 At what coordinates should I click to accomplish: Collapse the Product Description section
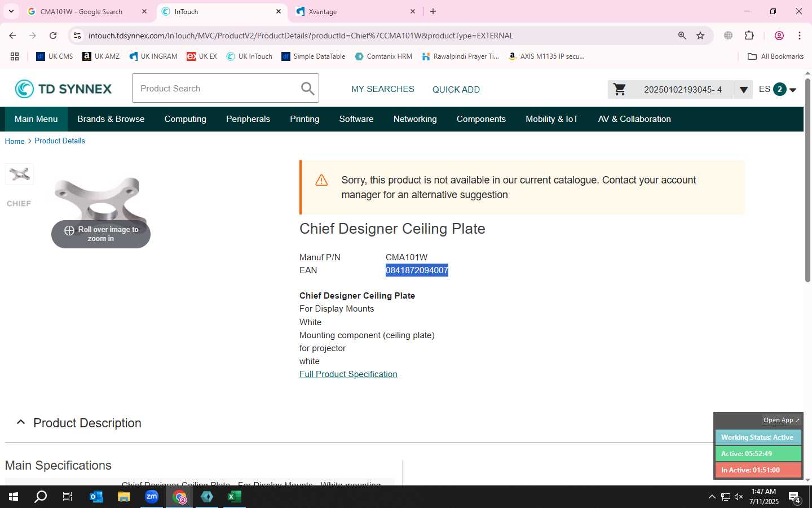tap(21, 422)
